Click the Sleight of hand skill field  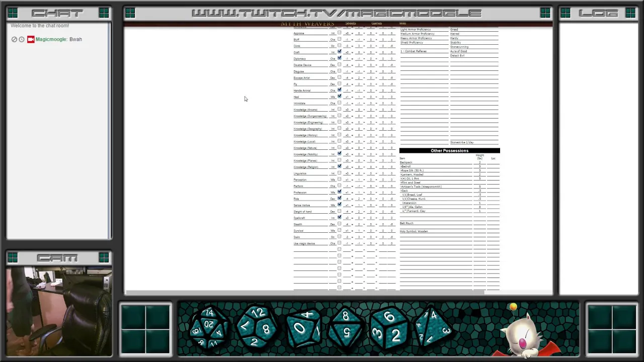tap(310, 212)
